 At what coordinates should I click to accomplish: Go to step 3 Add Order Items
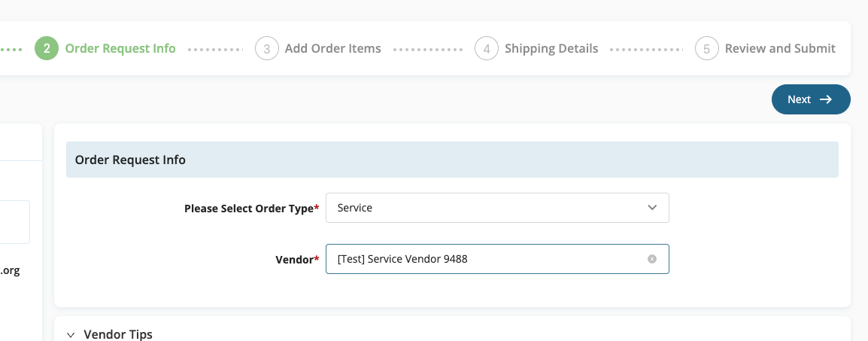[317, 48]
